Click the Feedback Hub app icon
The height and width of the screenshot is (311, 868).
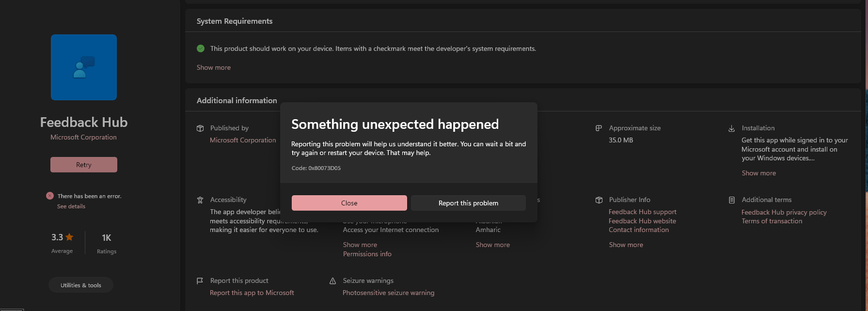click(x=84, y=67)
